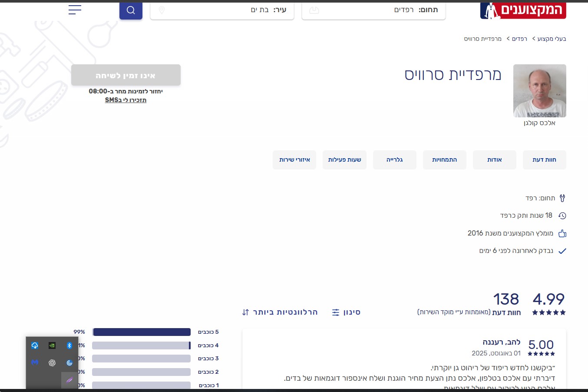Viewport: 588px width, 392px height.
Task: Go to the שעות פעילות tab
Action: point(344,160)
